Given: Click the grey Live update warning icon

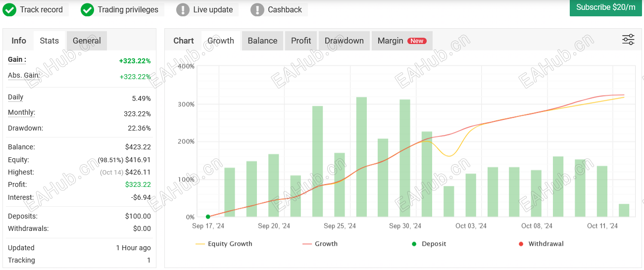Looking at the screenshot, I should coord(183,10).
